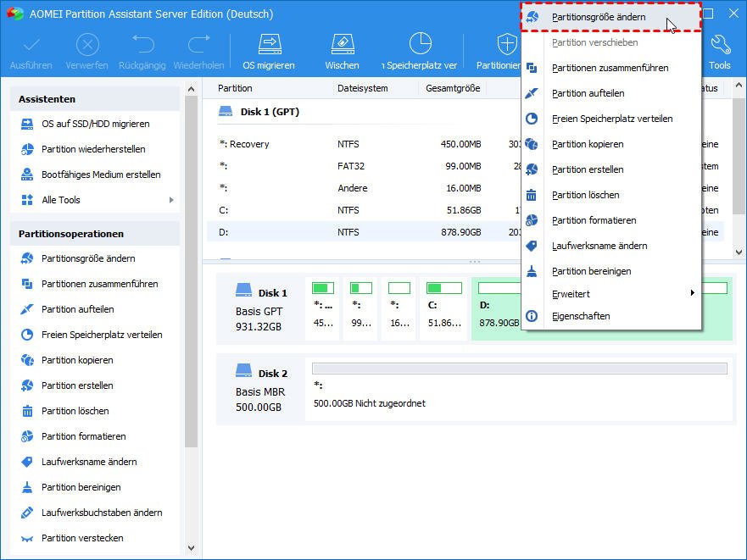
Task: Select the 45... recovery partition block in the disk map
Action: [322, 308]
